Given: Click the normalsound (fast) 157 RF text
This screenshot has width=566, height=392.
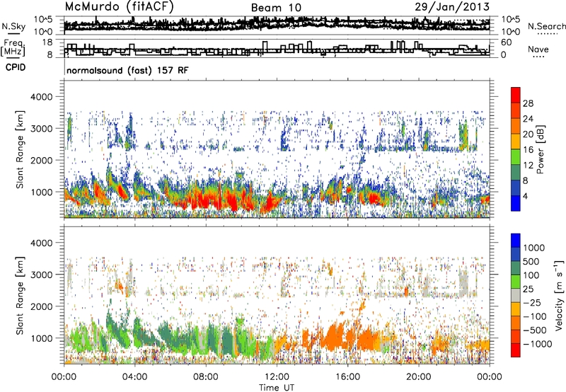Looking at the screenshot, I should pyautogui.click(x=127, y=70).
